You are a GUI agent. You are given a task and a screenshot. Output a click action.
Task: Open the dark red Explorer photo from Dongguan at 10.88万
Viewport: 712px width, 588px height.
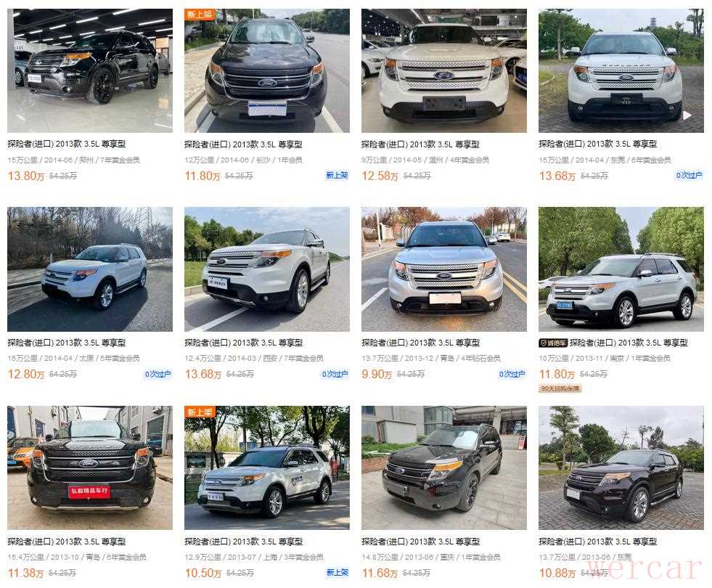point(621,467)
